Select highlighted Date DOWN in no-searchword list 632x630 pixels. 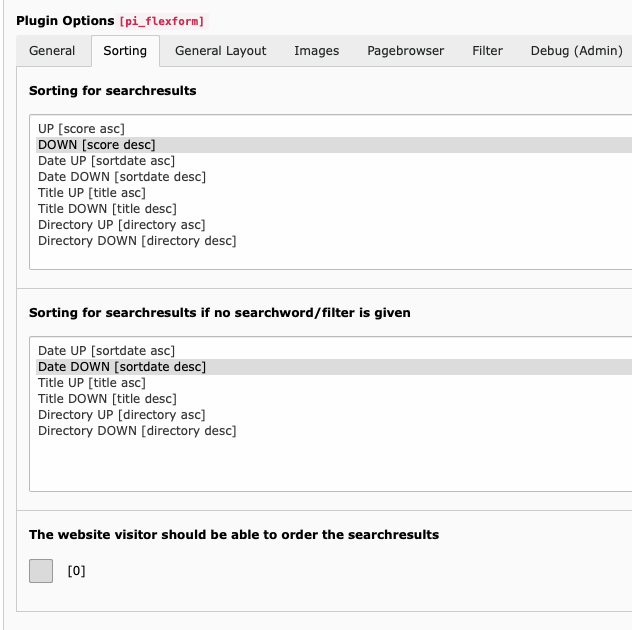121,367
